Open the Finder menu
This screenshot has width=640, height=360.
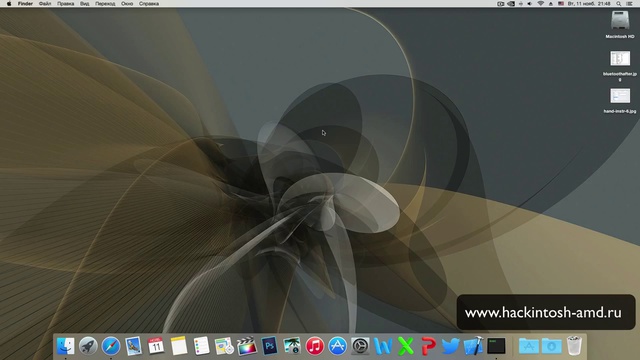point(25,4)
